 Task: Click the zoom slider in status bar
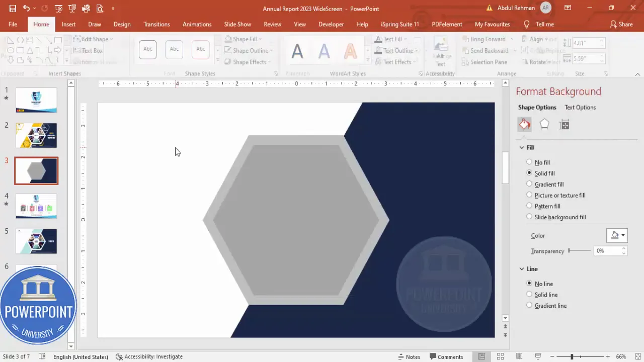tap(580, 356)
